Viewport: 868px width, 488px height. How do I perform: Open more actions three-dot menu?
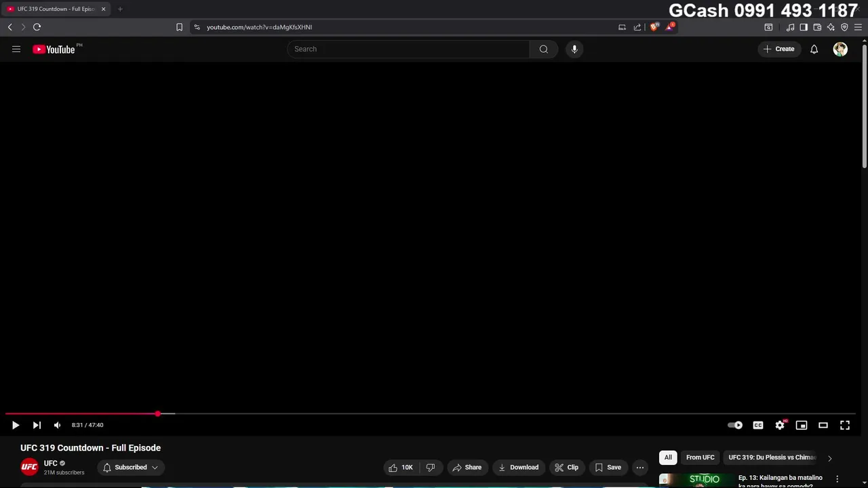tap(640, 467)
